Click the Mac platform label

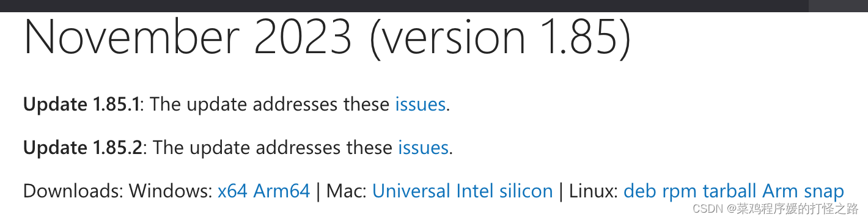[x=347, y=191]
